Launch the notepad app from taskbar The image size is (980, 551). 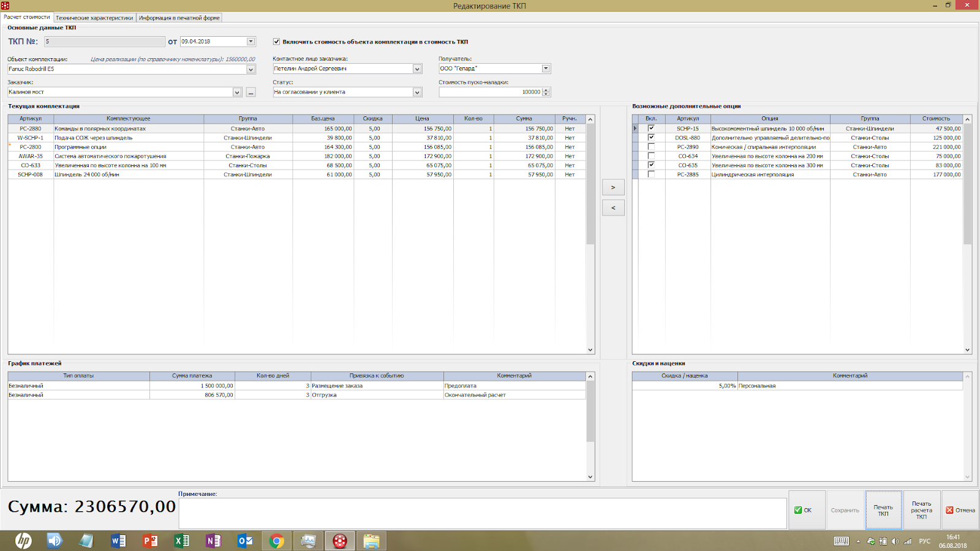86,541
